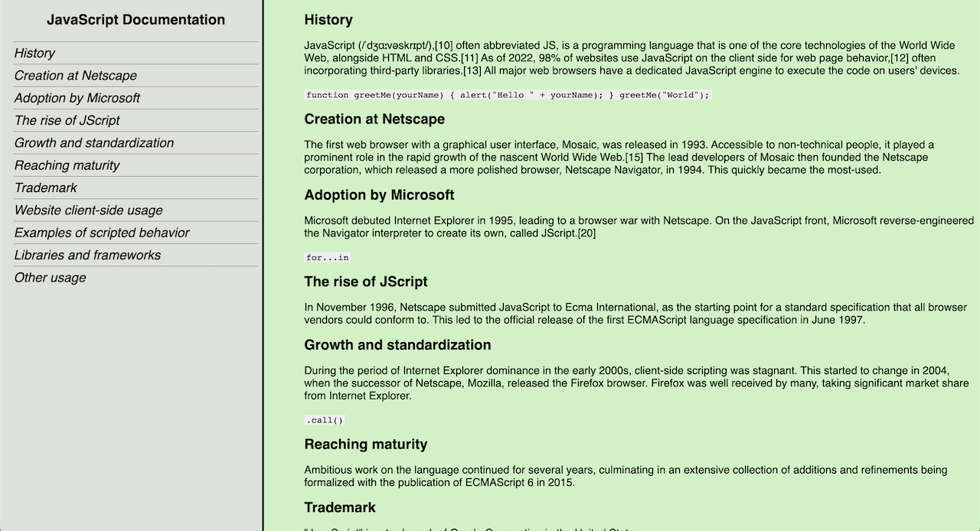Jump to the Trademark section

pos(45,187)
